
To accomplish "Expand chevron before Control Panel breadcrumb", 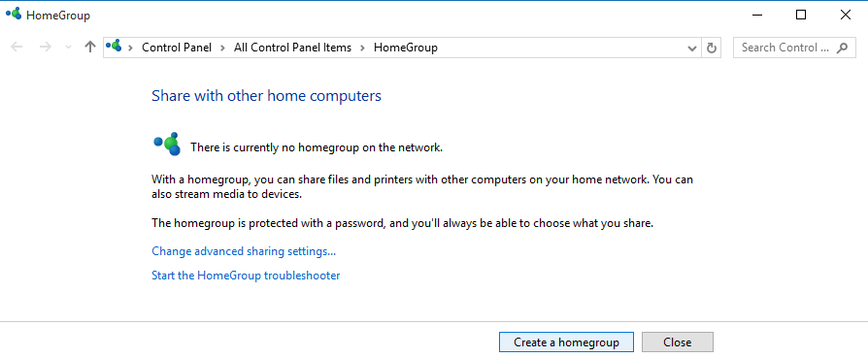I will pos(131,48).
